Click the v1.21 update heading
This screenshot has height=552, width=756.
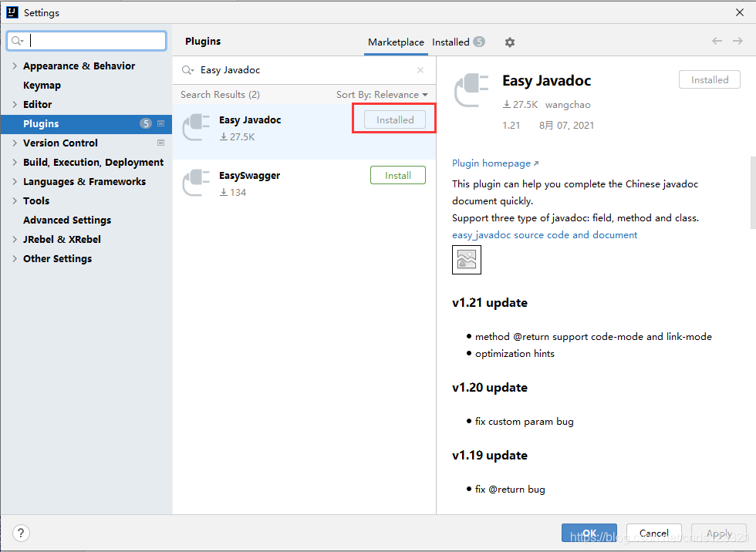pos(489,303)
